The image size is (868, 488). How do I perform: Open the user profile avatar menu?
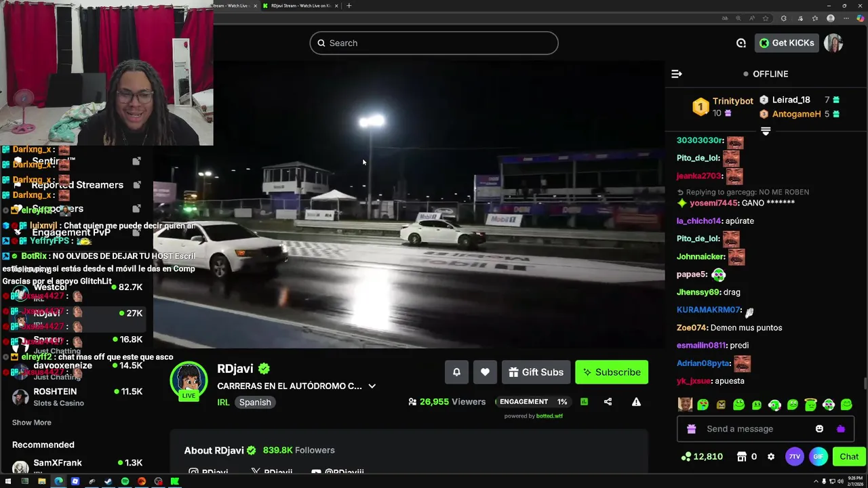(x=833, y=43)
